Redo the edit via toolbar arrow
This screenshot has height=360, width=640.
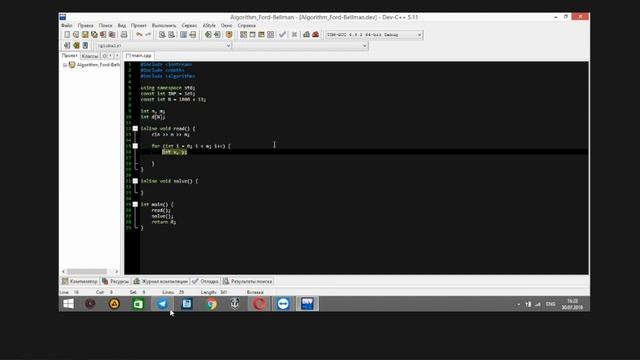pos(148,35)
